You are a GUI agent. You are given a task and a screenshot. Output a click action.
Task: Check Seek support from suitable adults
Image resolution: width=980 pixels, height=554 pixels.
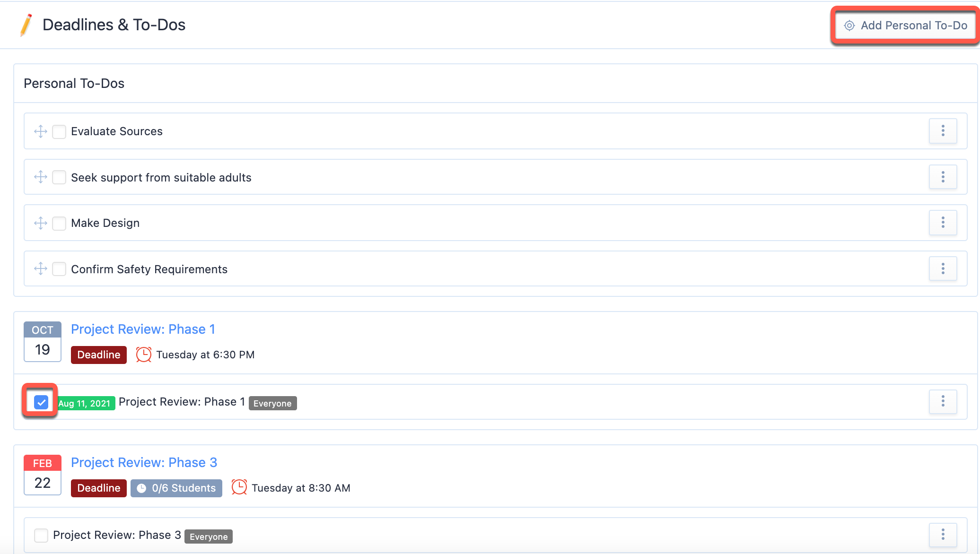(59, 177)
